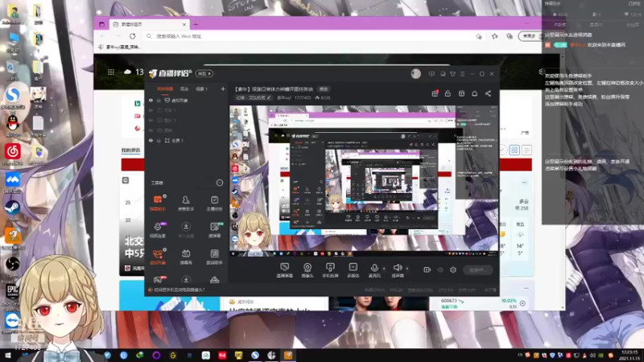Select the 全屏 1 source row
This screenshot has height=362, width=644.
click(x=187, y=140)
